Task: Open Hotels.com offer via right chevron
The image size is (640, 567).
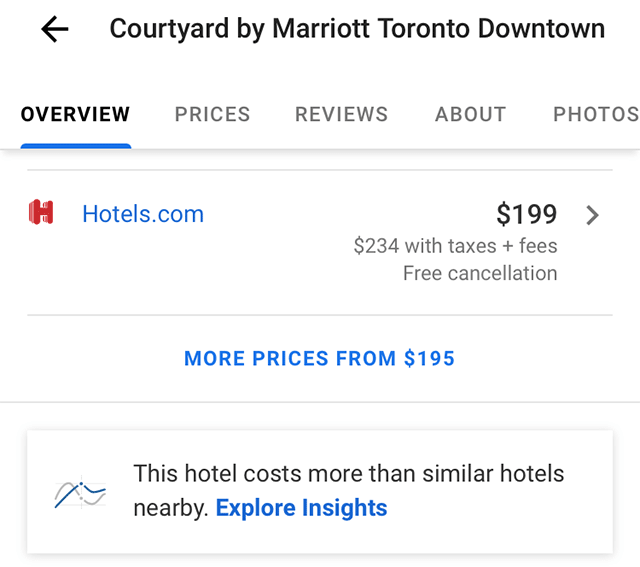Action: pos(592,215)
